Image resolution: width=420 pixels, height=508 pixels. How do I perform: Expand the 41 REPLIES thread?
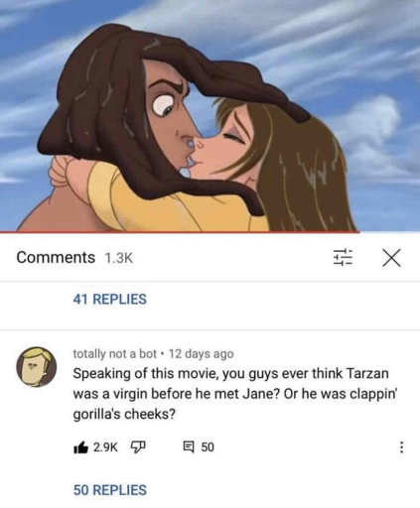click(x=109, y=299)
